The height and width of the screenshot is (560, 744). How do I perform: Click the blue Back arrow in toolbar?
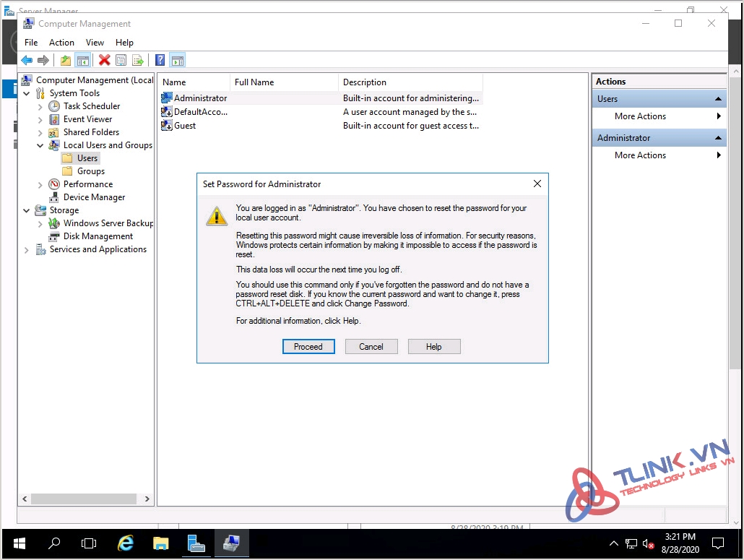27,61
